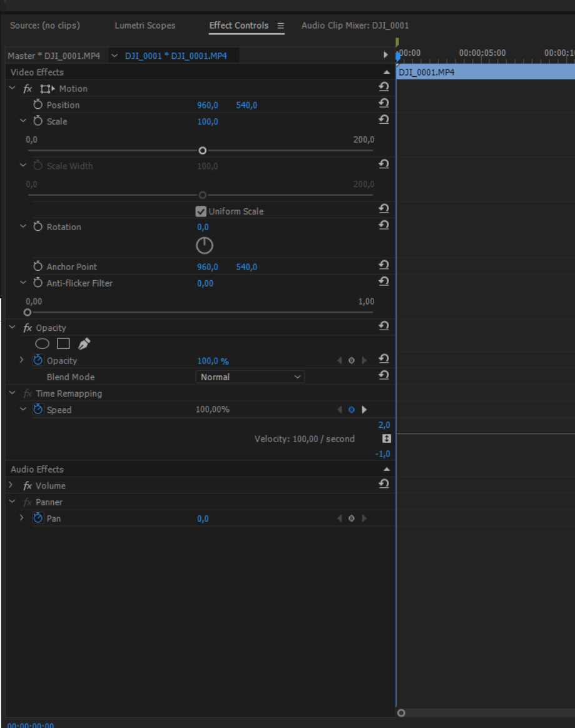
Task: Click the Rotation dial control
Action: [205, 245]
